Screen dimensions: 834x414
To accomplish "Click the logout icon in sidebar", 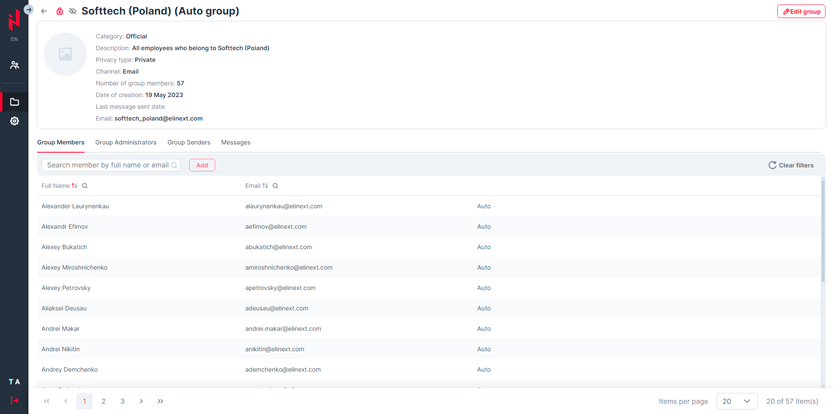I will tap(14, 400).
